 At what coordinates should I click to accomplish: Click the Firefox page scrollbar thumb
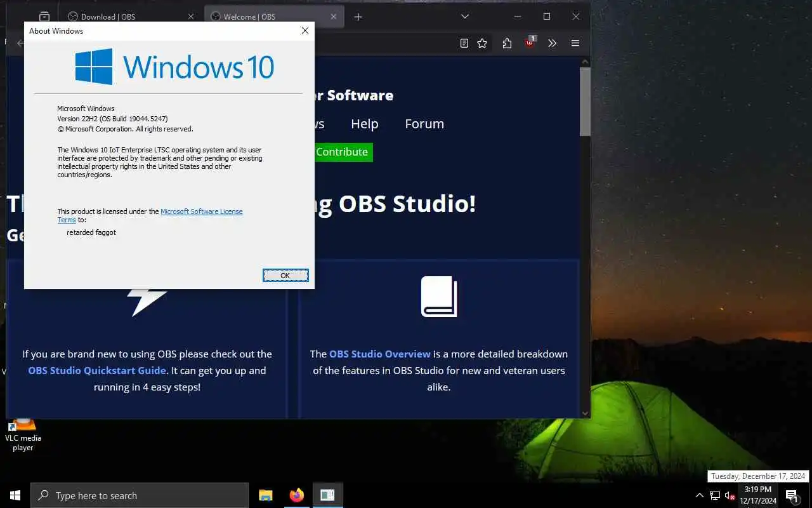coord(585,102)
